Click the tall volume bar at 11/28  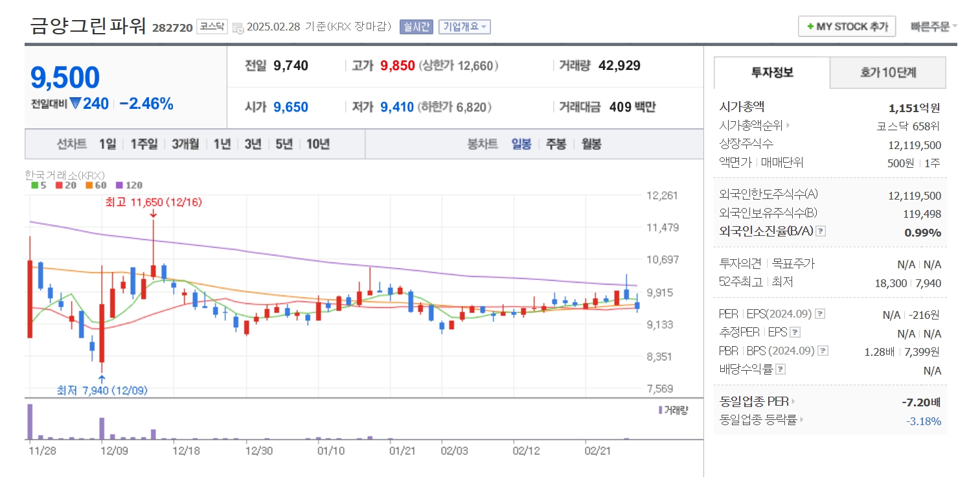30,422
